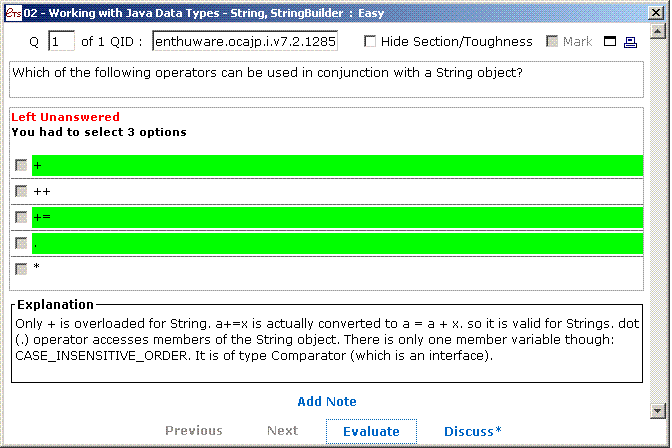This screenshot has height=448, width=672.
Task: Check the '++' operator option
Action: tap(21, 191)
